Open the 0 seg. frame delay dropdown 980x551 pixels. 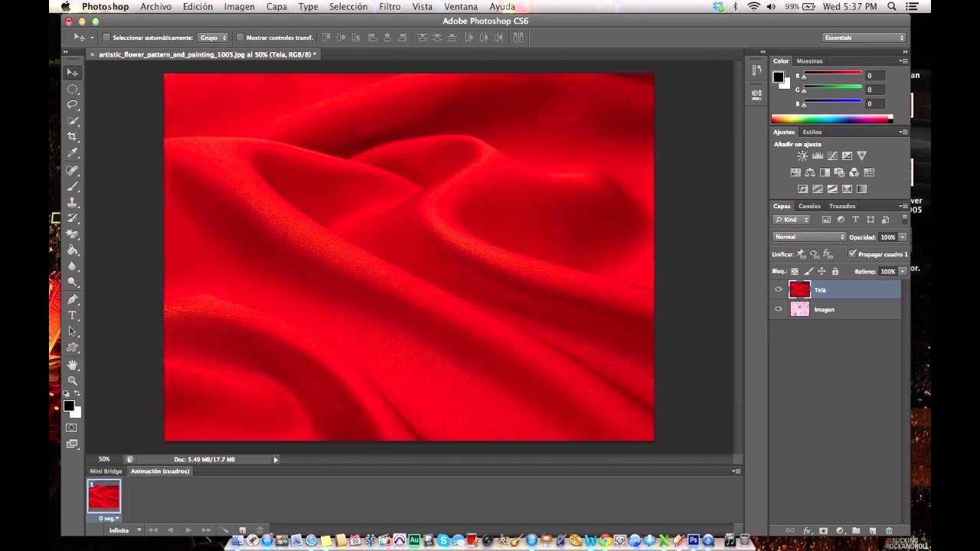click(108, 519)
